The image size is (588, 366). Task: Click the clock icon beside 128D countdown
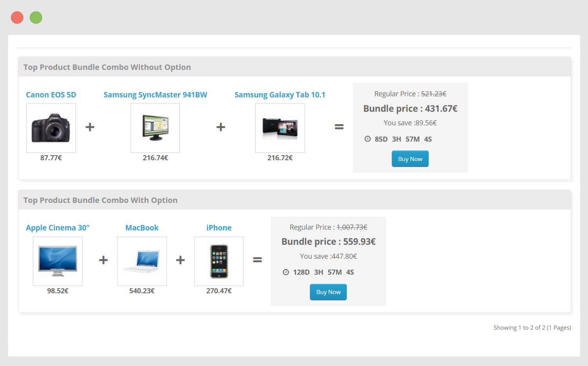(x=286, y=272)
